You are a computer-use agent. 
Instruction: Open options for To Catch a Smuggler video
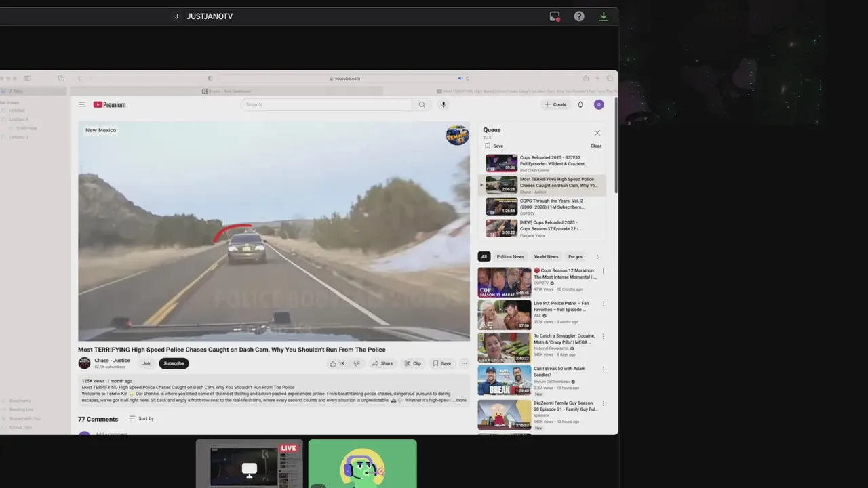coord(604,336)
